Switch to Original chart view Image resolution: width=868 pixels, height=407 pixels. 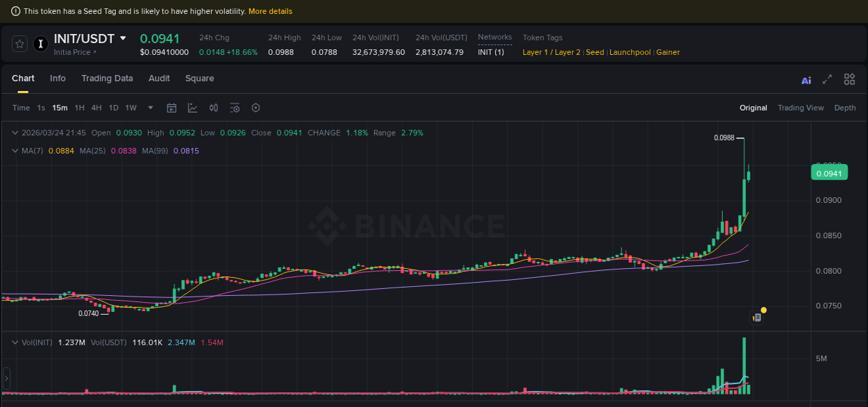(753, 108)
